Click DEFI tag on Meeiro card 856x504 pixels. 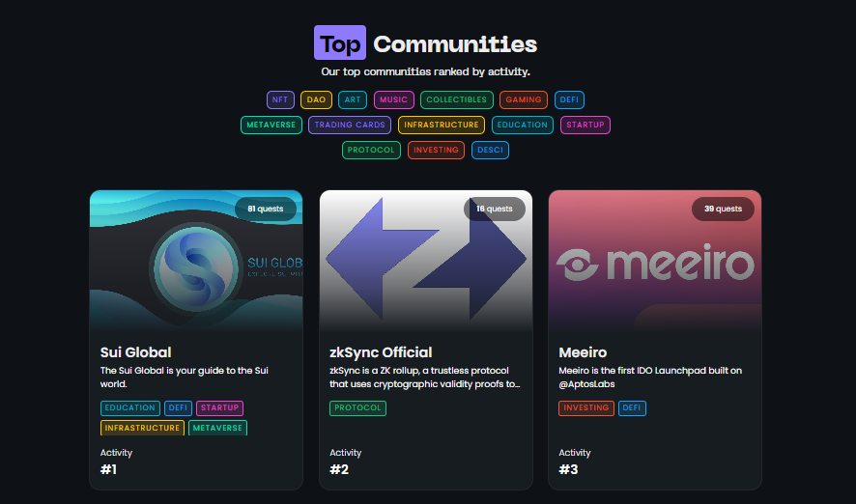click(x=632, y=408)
